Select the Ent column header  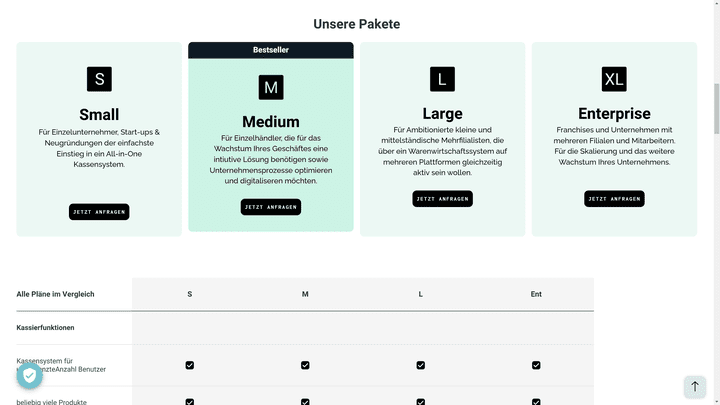tap(537, 294)
